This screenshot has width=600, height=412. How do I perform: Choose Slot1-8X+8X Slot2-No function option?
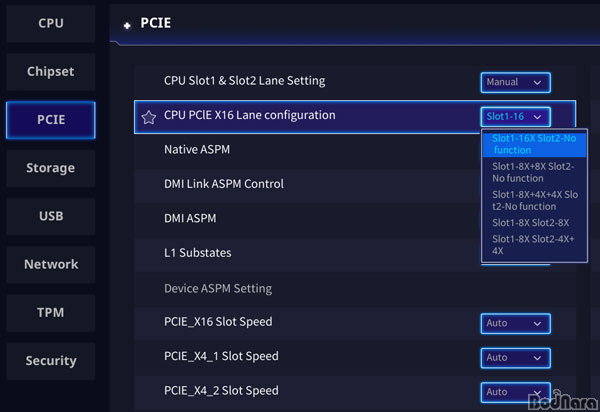pyautogui.click(x=533, y=172)
